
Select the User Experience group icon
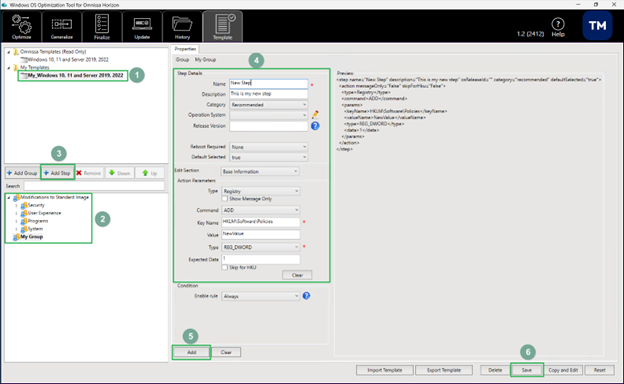[24, 213]
